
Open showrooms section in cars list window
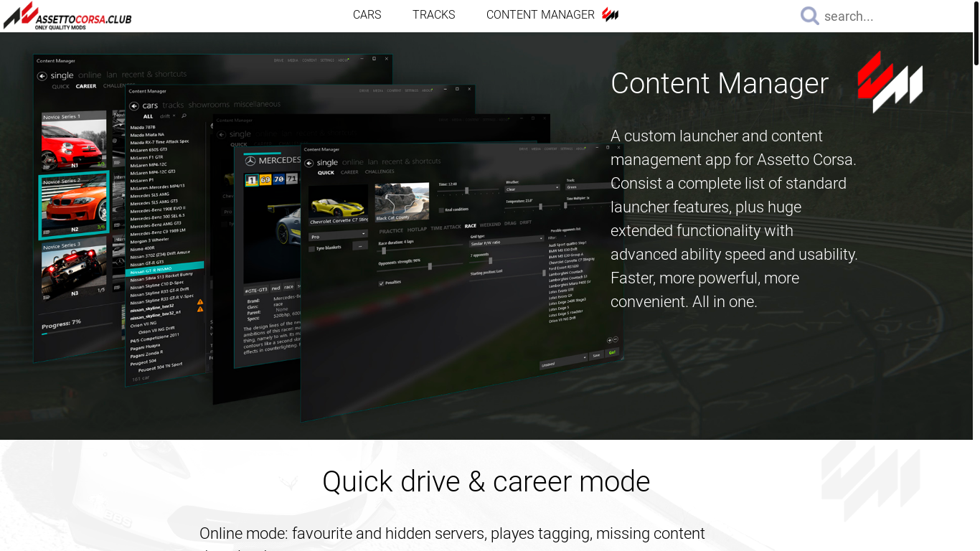209,105
